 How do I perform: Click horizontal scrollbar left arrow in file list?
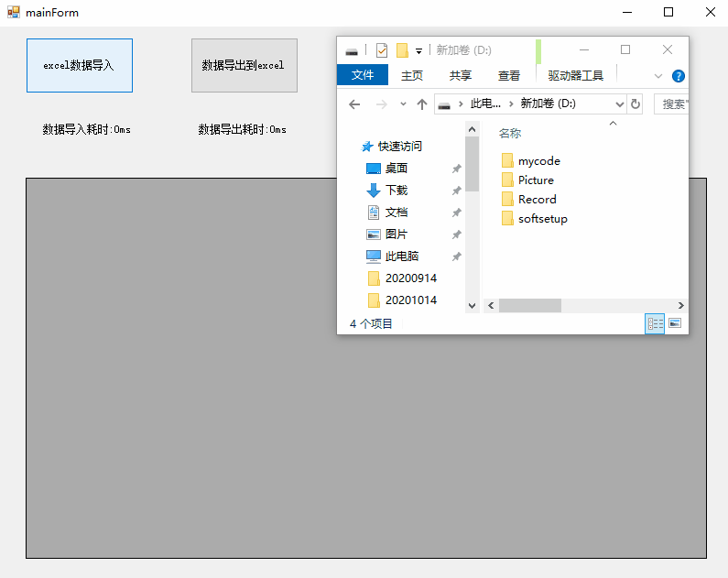(x=491, y=305)
